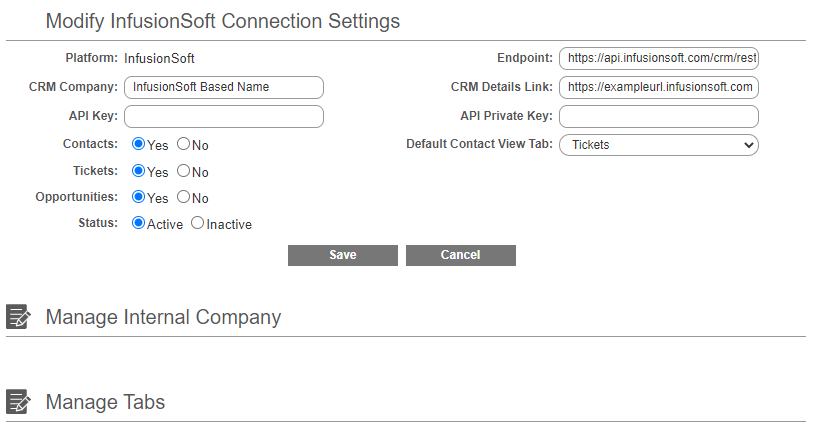Select Yes for Opportunities
This screenshot has height=443, width=827.
(139, 197)
